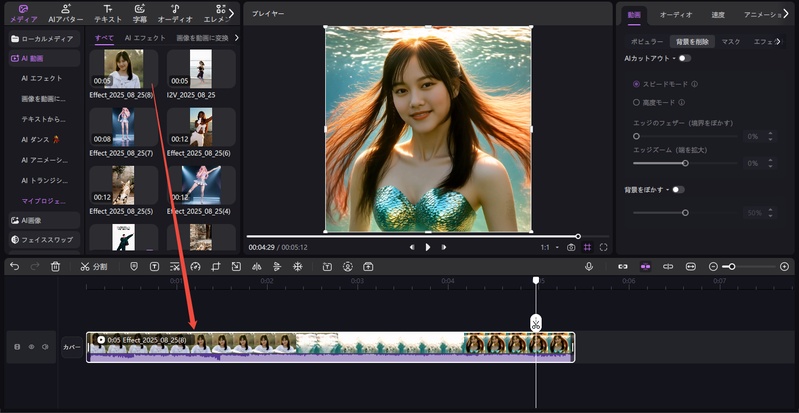Open フェイススワップ section
Image resolution: width=799 pixels, height=413 pixels.
pyautogui.click(x=45, y=240)
